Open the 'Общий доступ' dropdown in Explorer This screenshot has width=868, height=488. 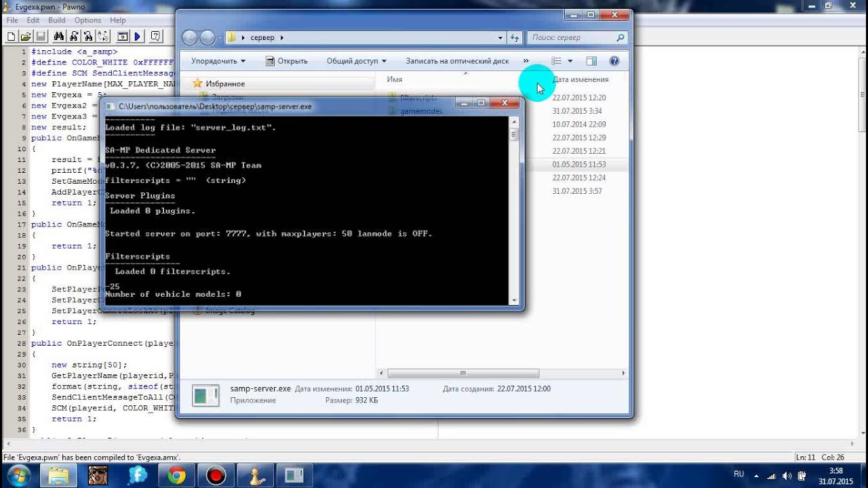click(356, 61)
